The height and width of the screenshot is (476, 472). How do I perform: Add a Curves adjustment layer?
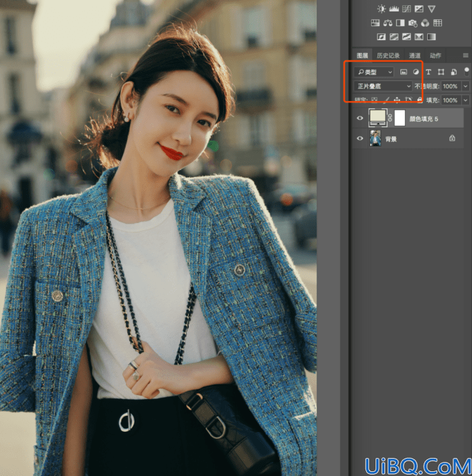click(406, 9)
